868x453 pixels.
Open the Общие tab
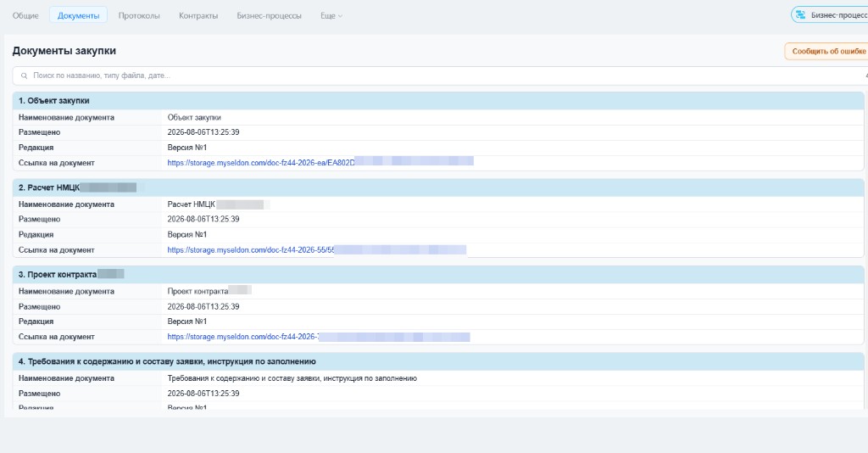point(25,15)
